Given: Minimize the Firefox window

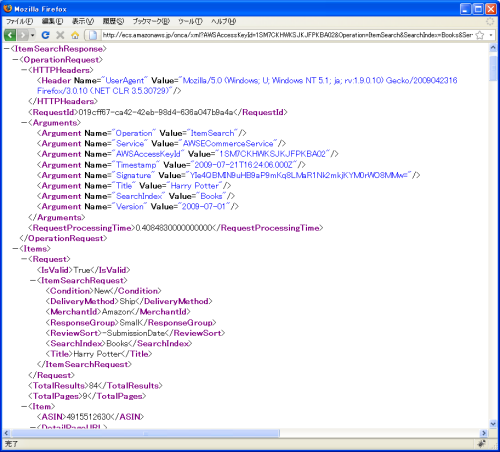Looking at the screenshot, I should (x=466, y=9).
